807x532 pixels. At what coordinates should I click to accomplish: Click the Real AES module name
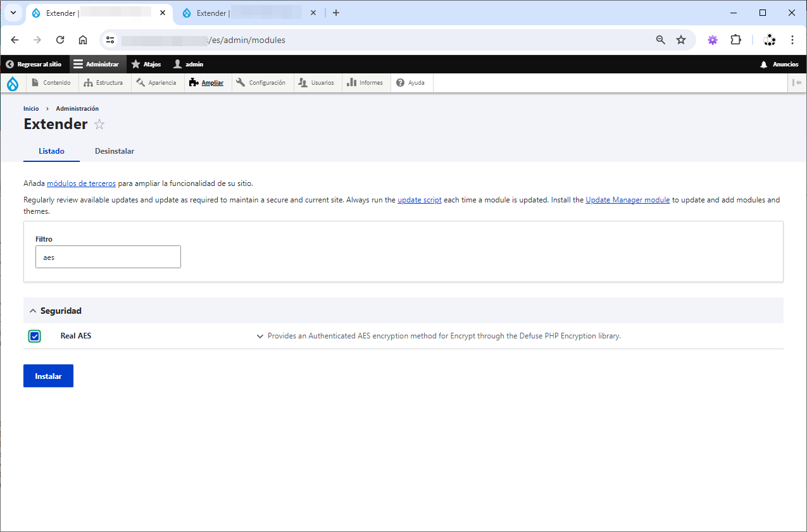[76, 336]
